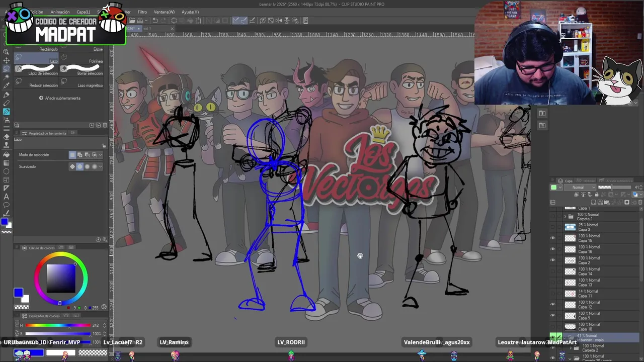Choose the Lazo magnético sub tool
644x362 pixels.
[x=82, y=83]
